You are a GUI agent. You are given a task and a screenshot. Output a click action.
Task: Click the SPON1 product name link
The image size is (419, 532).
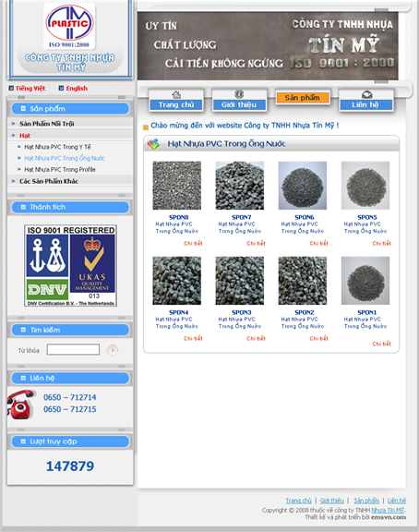point(367,312)
